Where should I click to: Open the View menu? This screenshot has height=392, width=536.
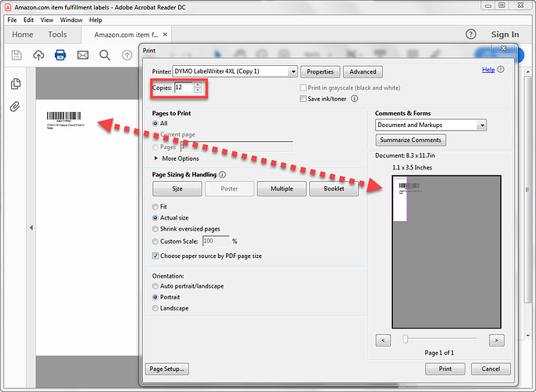(47, 20)
